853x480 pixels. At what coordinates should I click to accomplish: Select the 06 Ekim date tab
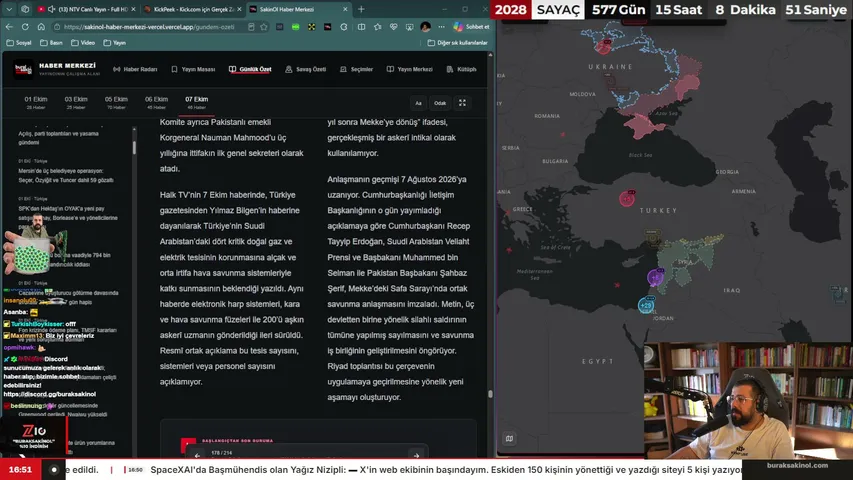[157, 103]
